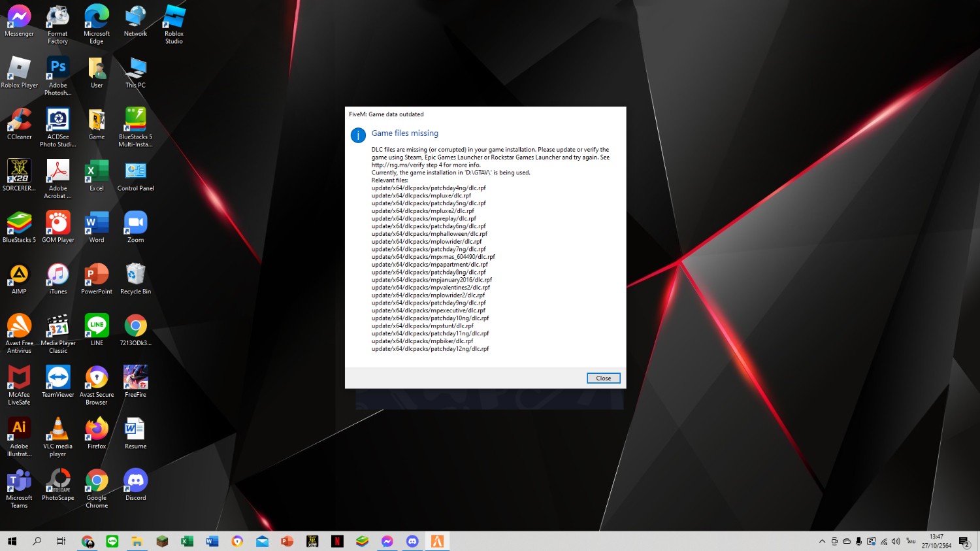Select the Adobe Photoshop desktop shortcut
980x551 pixels.
click(x=57, y=76)
